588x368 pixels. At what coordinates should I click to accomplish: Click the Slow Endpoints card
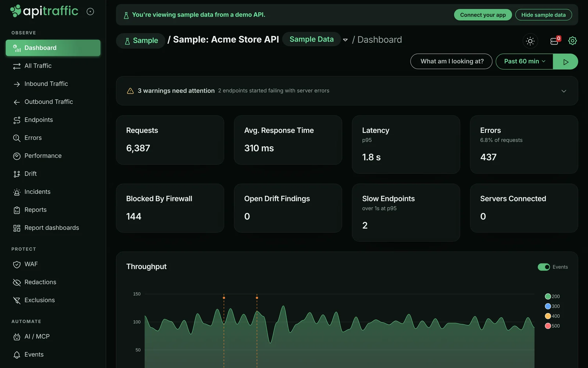(x=406, y=213)
